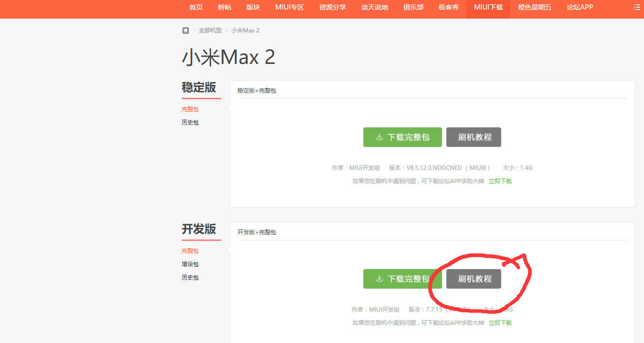Download developer version 下载完整包 button
This screenshot has height=343, width=644.
pos(402,279)
